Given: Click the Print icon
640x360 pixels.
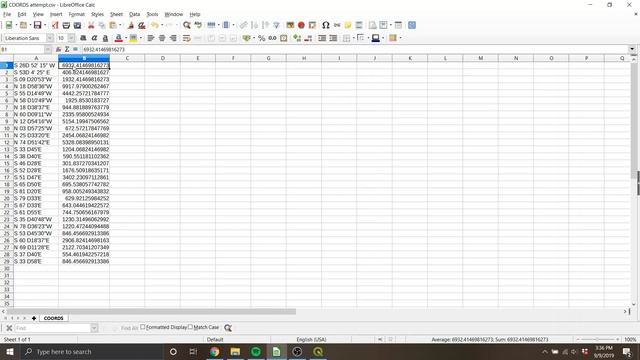Looking at the screenshot, I should (66, 25).
